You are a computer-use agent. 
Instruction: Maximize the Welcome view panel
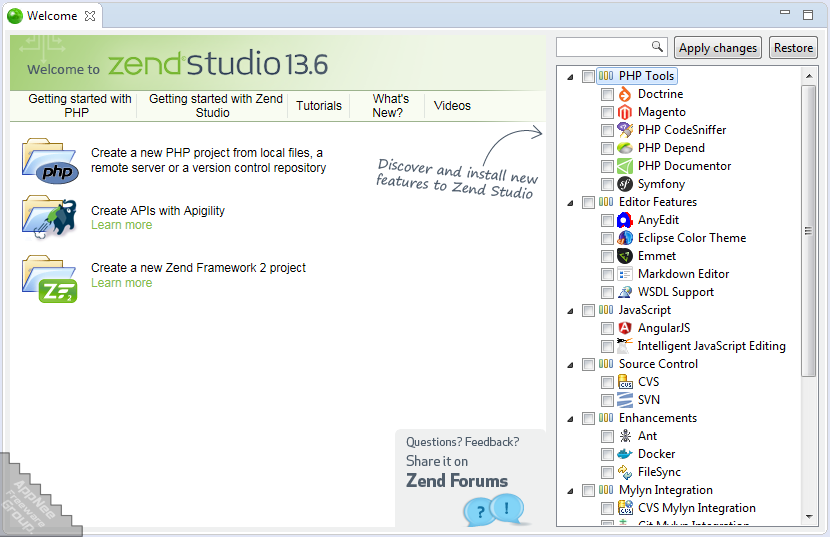click(x=808, y=15)
